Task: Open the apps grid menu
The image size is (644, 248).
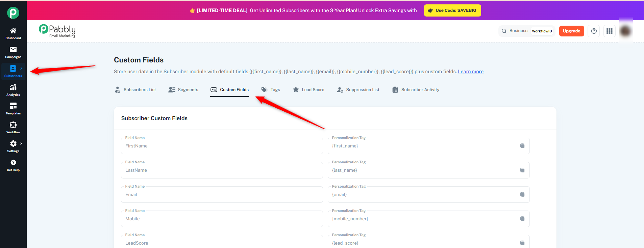Action: tap(610, 31)
